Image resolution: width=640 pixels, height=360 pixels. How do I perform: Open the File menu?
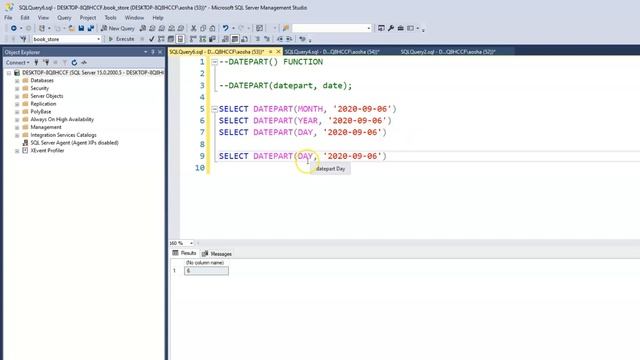(8, 18)
